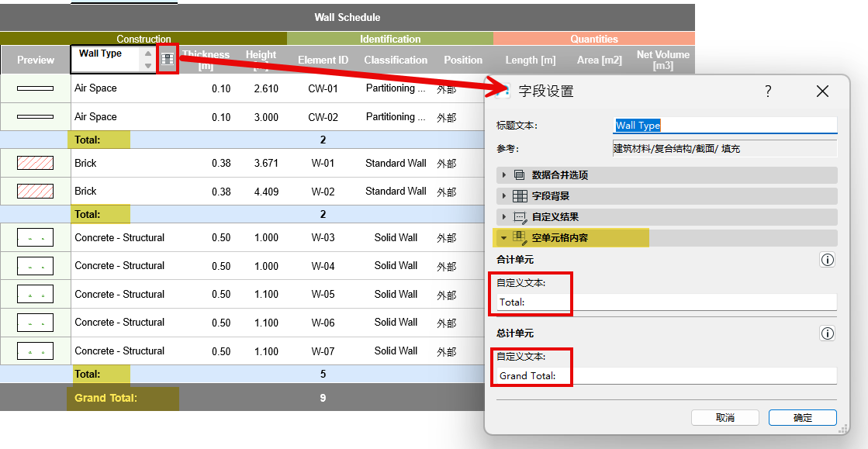868x449 pixels.
Task: Click the 确定 button
Action: pos(803,418)
